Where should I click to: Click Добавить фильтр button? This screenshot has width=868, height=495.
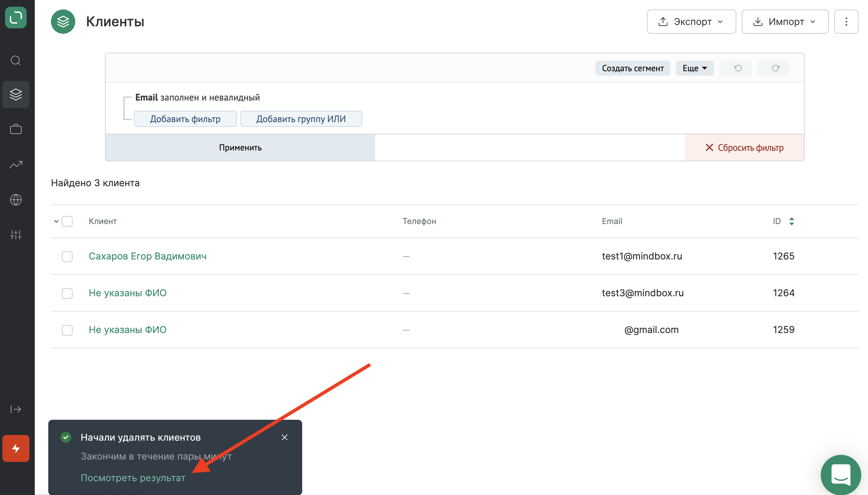click(185, 119)
